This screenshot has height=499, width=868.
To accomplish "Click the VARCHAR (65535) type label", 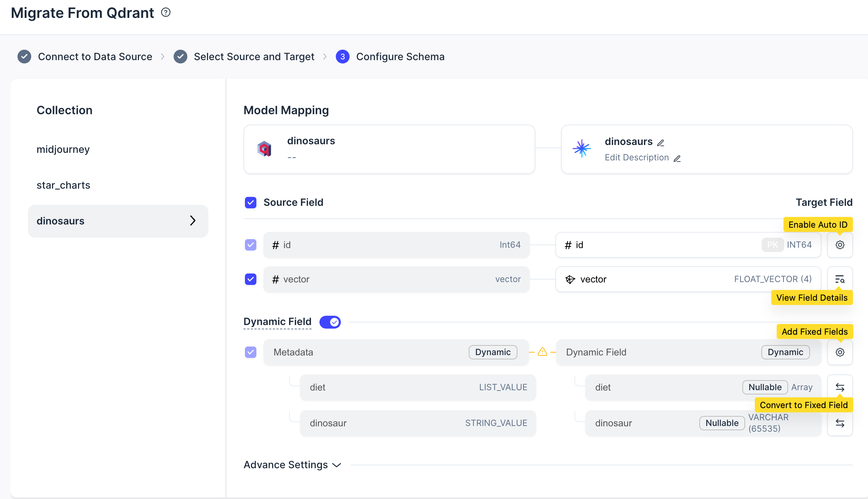I will [x=768, y=423].
